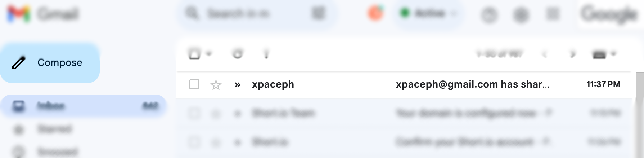Expand the Active status dropdown
The height and width of the screenshot is (158, 644).
[x=428, y=14]
